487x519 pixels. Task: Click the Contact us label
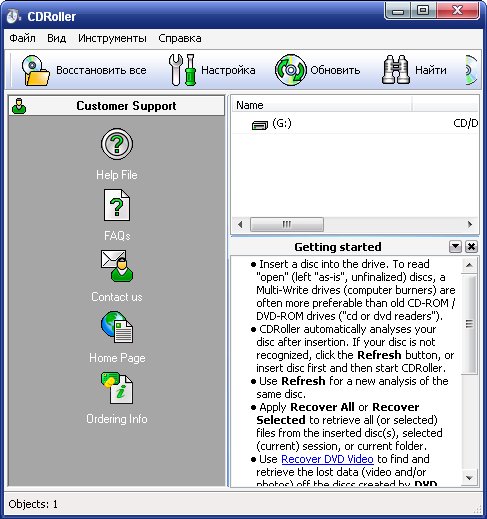pos(117,297)
